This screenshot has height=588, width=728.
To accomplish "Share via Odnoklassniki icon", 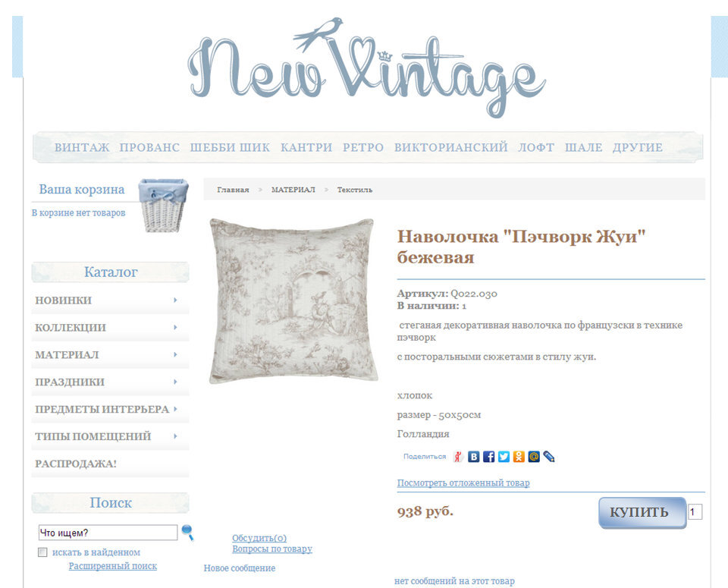I will tap(519, 457).
